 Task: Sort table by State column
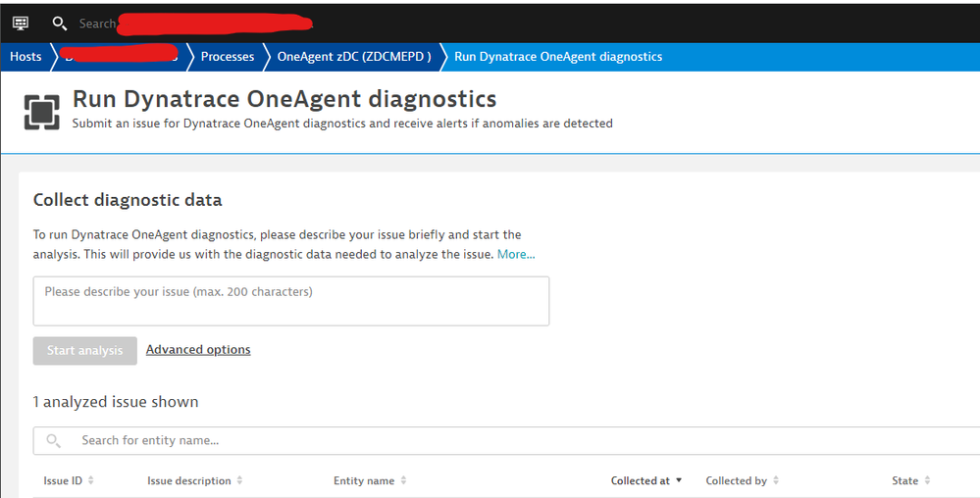[x=910, y=480]
